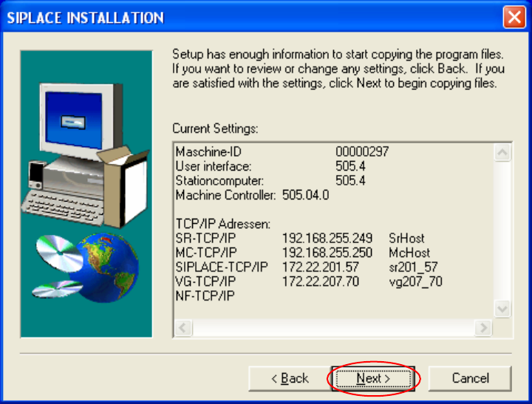Click the "TCP/IP Adressen:" heading
This screenshot has width=532, height=404.
tap(223, 224)
